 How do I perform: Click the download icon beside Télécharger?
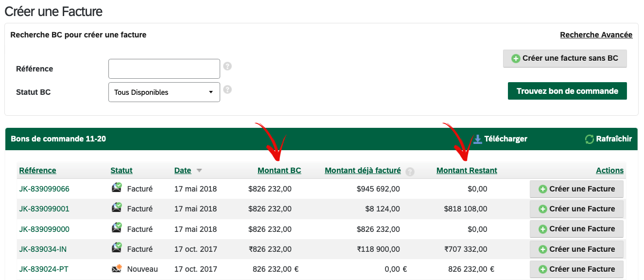pos(478,139)
